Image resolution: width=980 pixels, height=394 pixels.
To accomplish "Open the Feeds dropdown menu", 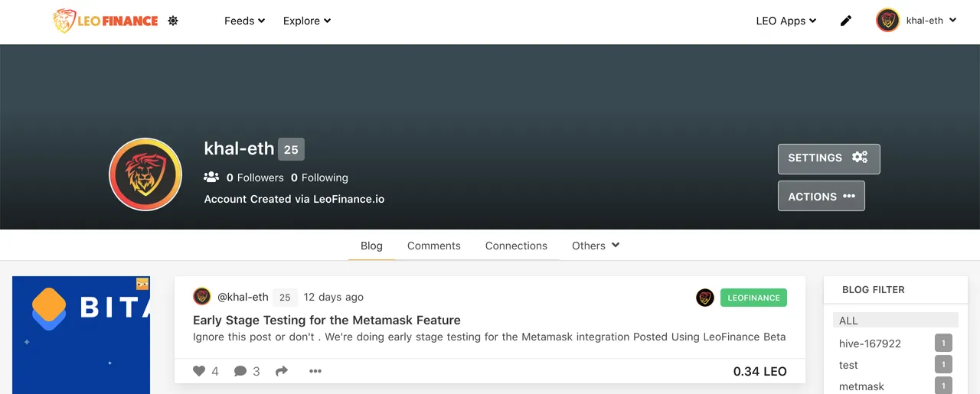I will pos(244,21).
